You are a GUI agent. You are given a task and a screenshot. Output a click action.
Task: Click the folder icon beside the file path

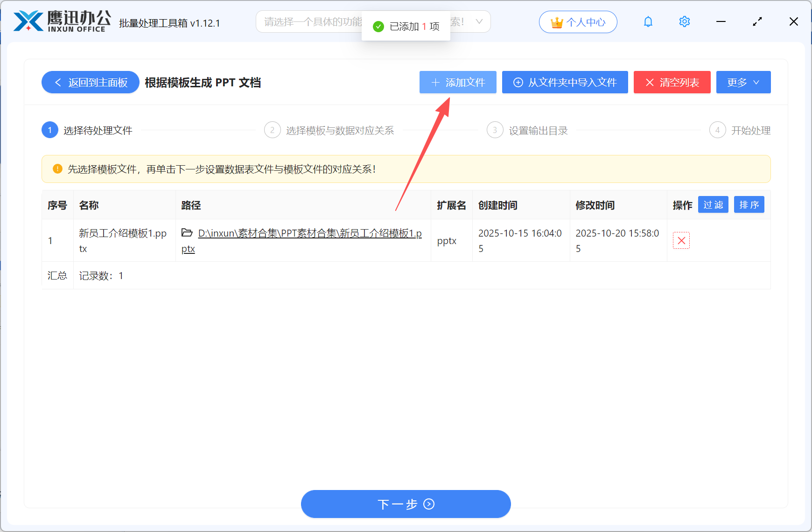coord(187,233)
